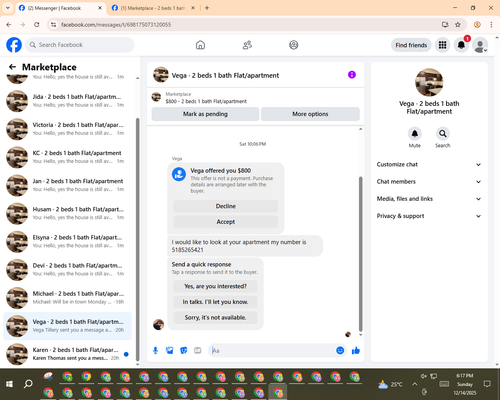Open the account profile avatar menu

click(x=480, y=45)
